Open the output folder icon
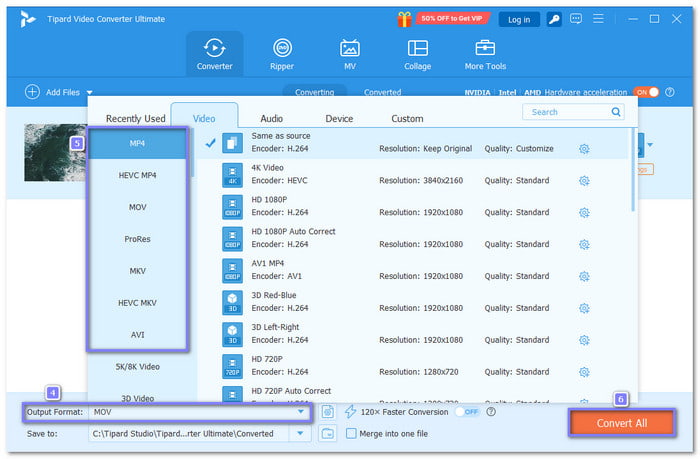Image resolution: width=700 pixels, height=459 pixels. [328, 433]
